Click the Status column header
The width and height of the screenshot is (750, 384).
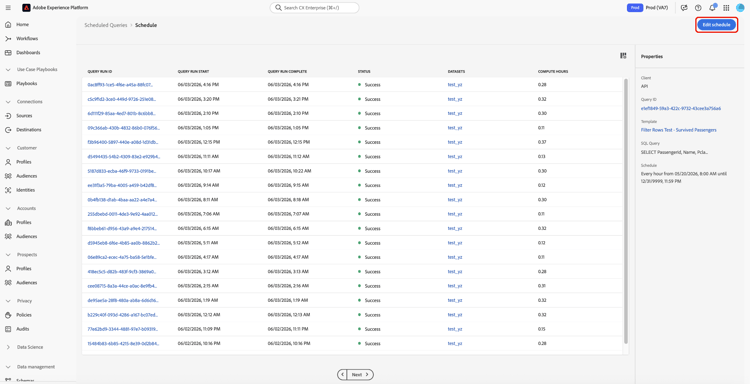[364, 71]
